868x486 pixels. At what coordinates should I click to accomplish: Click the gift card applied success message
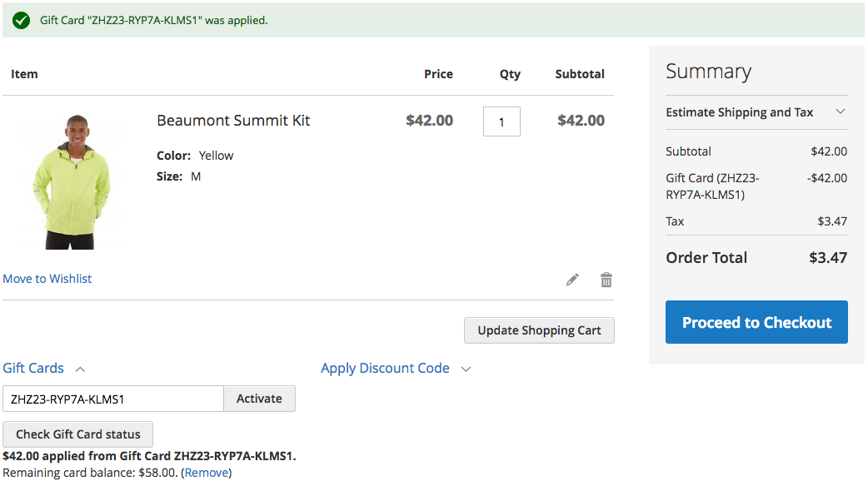coord(154,21)
